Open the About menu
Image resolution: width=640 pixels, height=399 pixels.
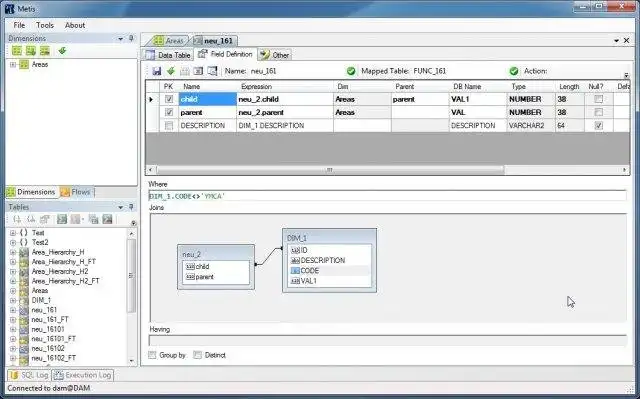tap(75, 25)
